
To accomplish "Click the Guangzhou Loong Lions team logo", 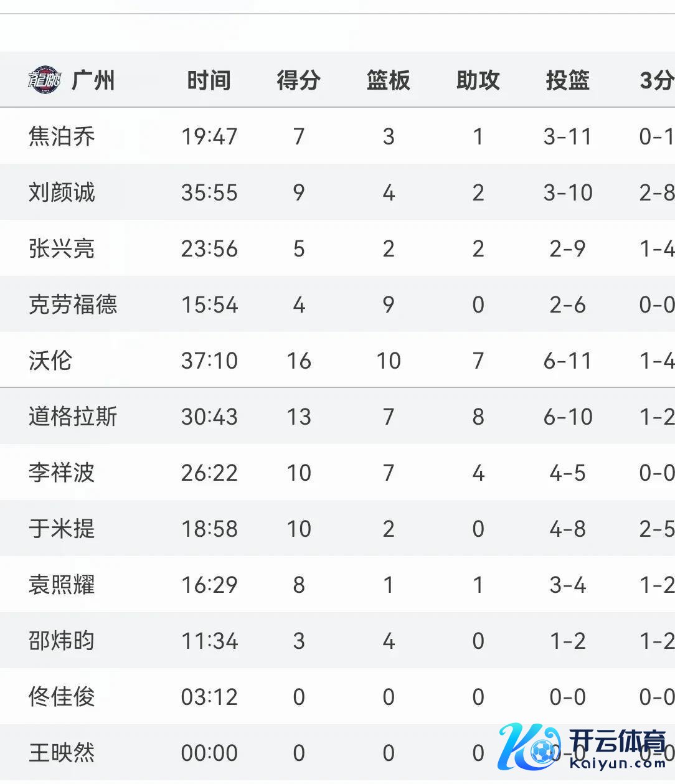I will [44, 80].
